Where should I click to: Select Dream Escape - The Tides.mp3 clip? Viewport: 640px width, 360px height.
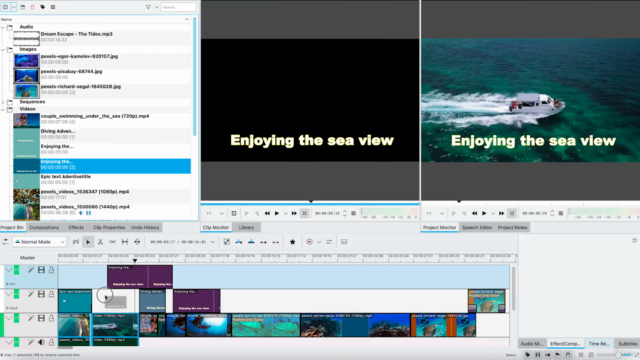(102, 37)
